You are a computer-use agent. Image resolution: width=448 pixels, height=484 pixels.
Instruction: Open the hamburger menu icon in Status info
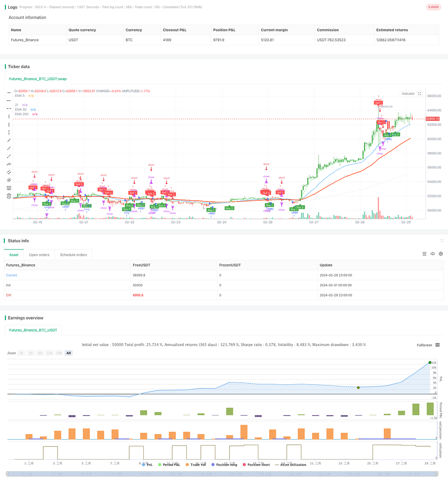(x=424, y=254)
